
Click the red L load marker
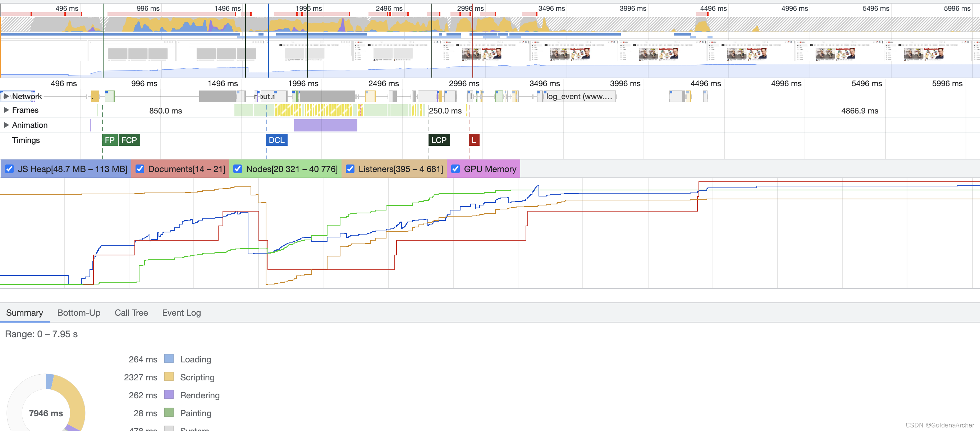[474, 140]
